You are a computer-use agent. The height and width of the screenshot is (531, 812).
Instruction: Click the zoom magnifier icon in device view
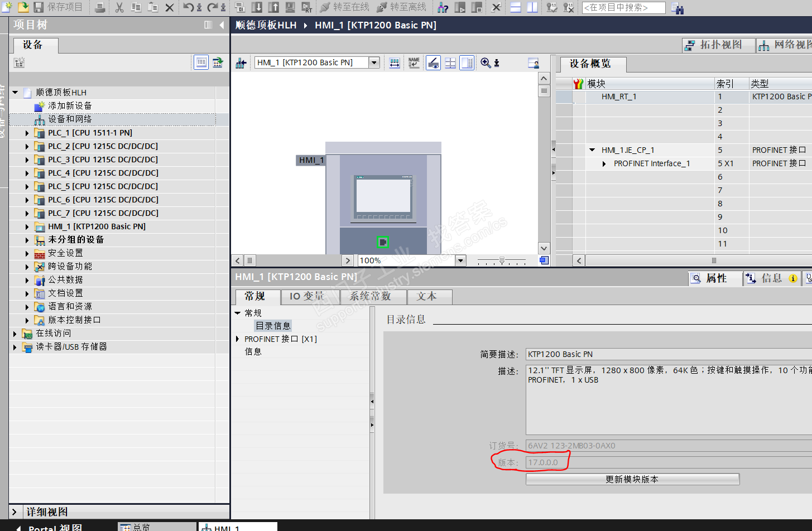486,63
